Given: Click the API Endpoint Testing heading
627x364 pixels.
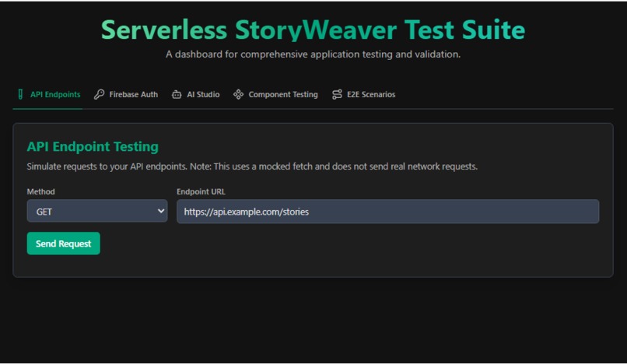Looking at the screenshot, I should click(93, 146).
